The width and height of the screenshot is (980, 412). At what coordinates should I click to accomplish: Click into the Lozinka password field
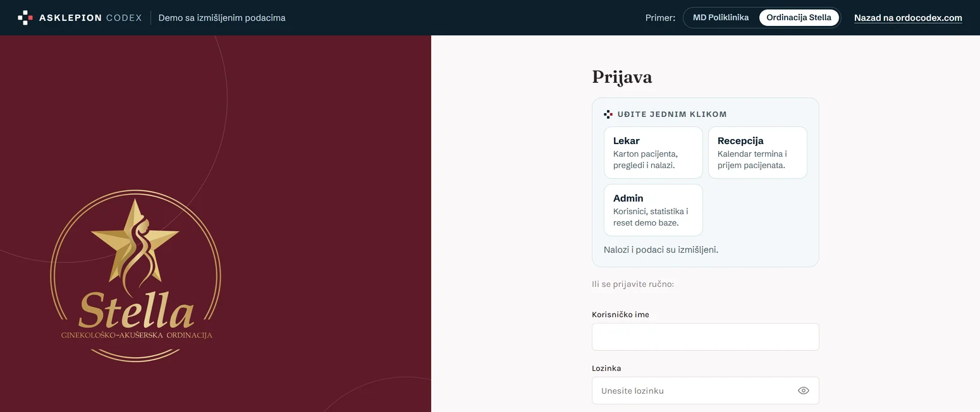tap(705, 391)
